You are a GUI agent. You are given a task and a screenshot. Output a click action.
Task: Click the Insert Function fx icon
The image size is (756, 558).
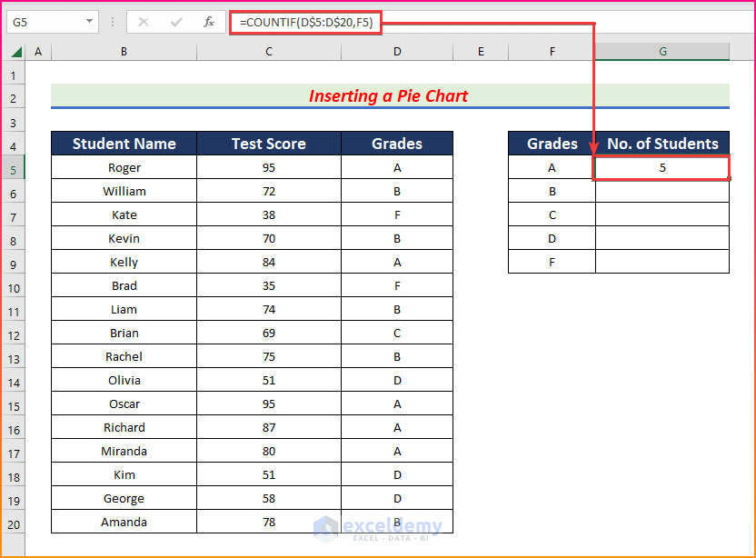[209, 22]
